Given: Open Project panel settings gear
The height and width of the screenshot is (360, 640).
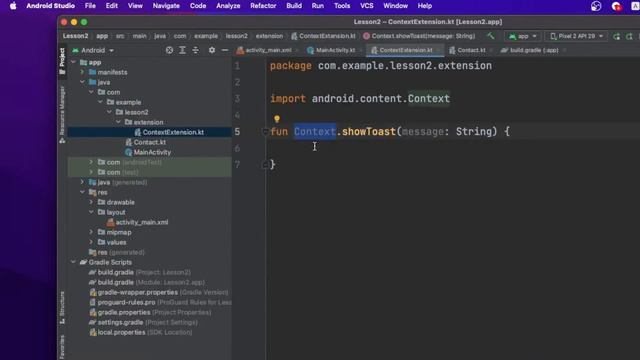Looking at the screenshot, I should pyautogui.click(x=211, y=50).
